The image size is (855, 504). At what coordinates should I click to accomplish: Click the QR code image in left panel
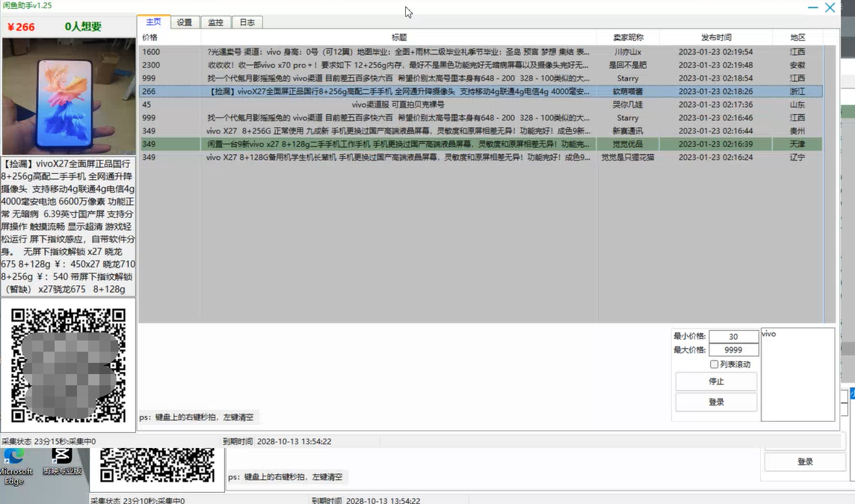click(70, 365)
